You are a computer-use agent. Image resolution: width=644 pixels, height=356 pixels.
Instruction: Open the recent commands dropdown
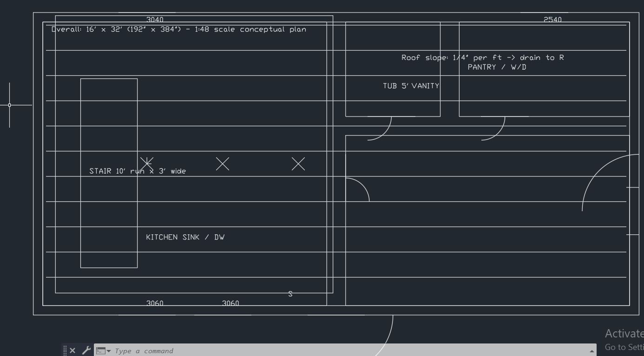[x=103, y=351]
